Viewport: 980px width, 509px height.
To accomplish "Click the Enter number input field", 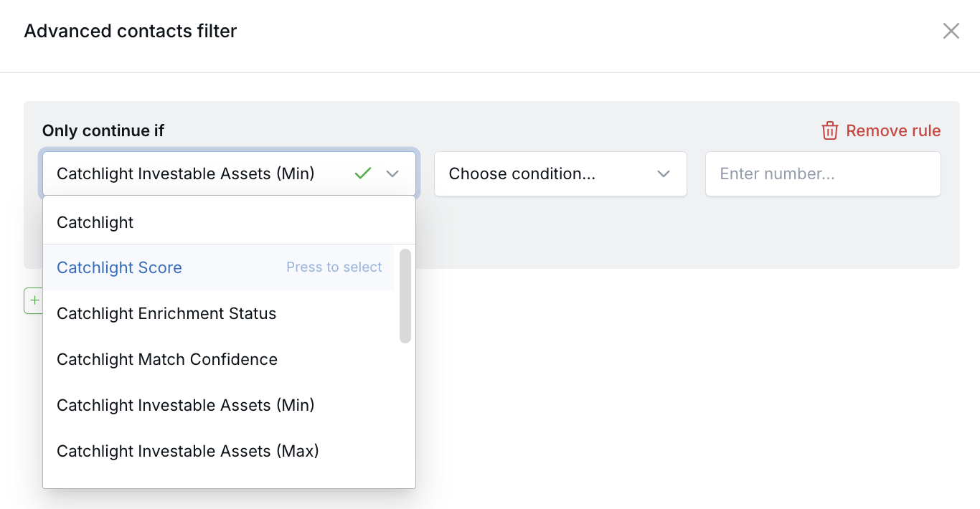I will (x=822, y=173).
